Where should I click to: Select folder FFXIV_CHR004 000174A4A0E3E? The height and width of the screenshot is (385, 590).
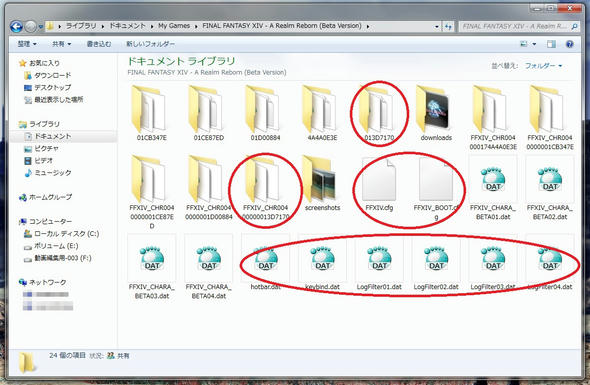493,117
